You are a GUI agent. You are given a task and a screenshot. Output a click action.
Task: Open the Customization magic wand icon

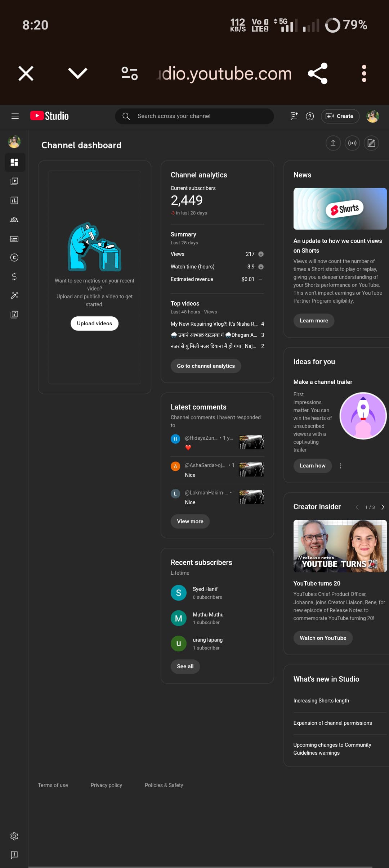pos(14,295)
